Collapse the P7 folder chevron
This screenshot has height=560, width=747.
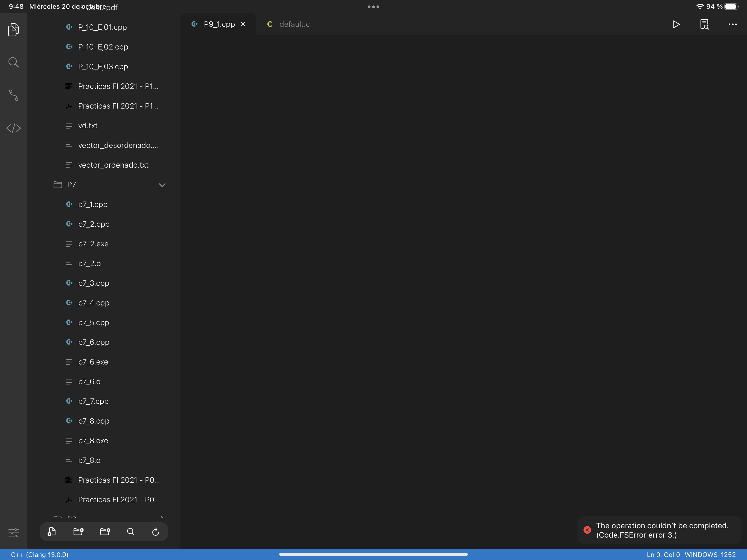[162, 185]
